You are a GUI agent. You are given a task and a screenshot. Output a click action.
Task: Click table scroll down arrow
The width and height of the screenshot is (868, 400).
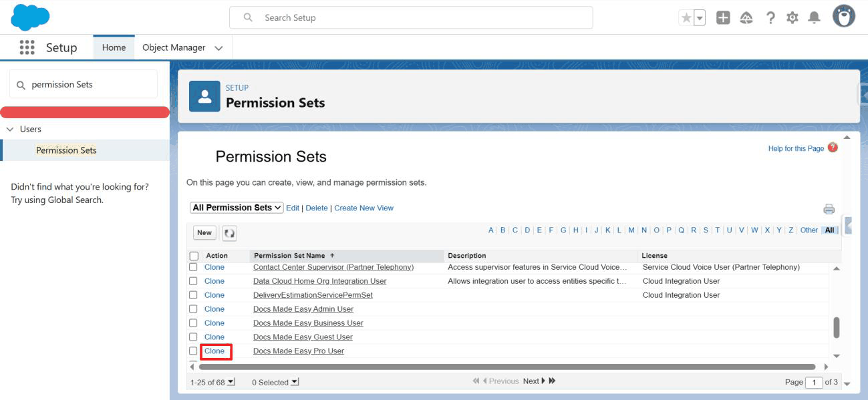point(836,356)
